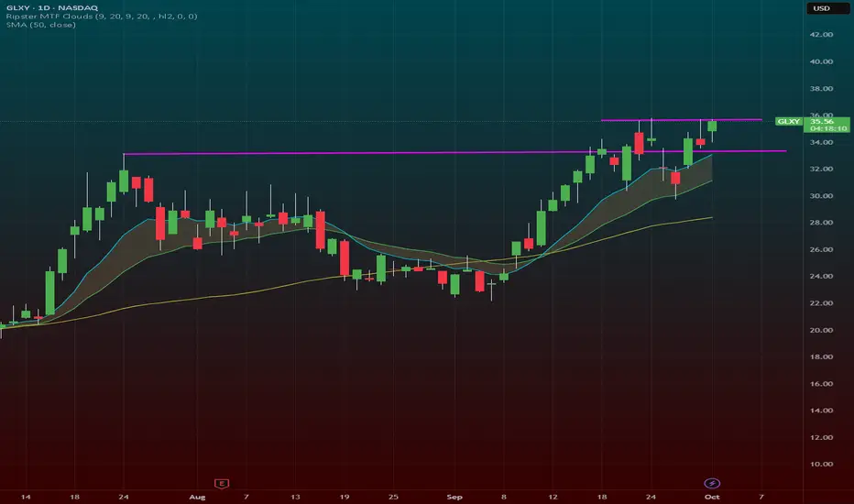Click the earnings 'E' marker icon

click(221, 483)
